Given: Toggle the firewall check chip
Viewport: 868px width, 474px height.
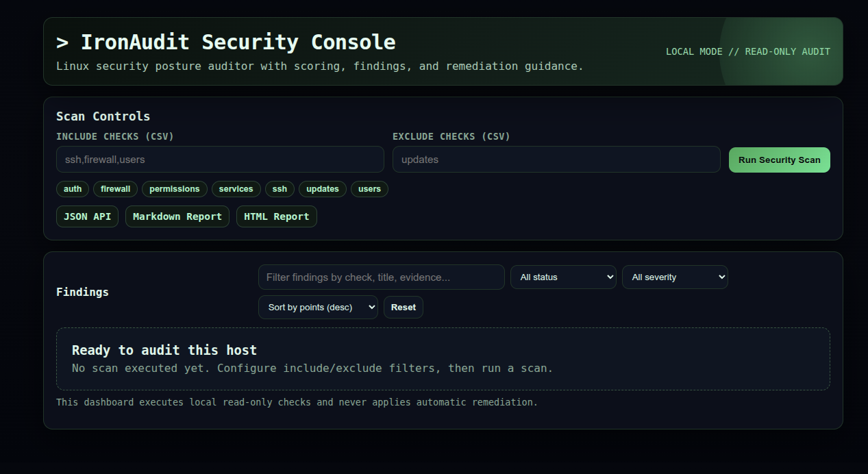Looking at the screenshot, I should coord(115,189).
